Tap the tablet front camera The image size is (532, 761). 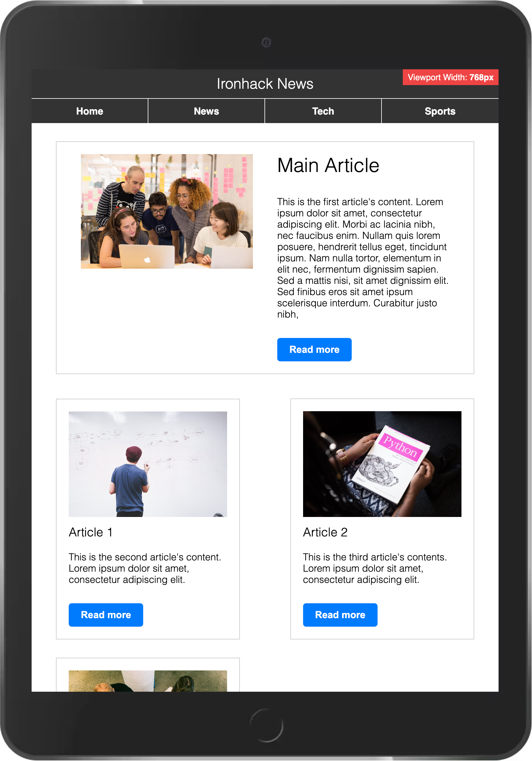coord(266,43)
